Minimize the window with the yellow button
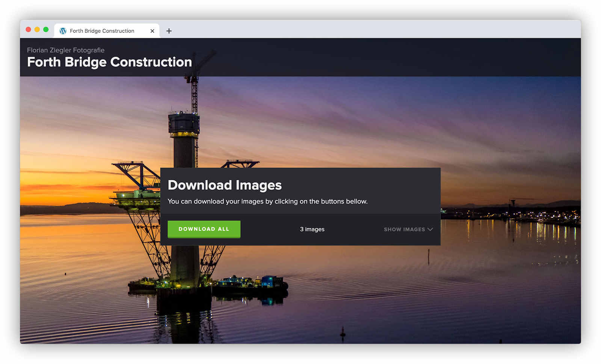 [37, 30]
